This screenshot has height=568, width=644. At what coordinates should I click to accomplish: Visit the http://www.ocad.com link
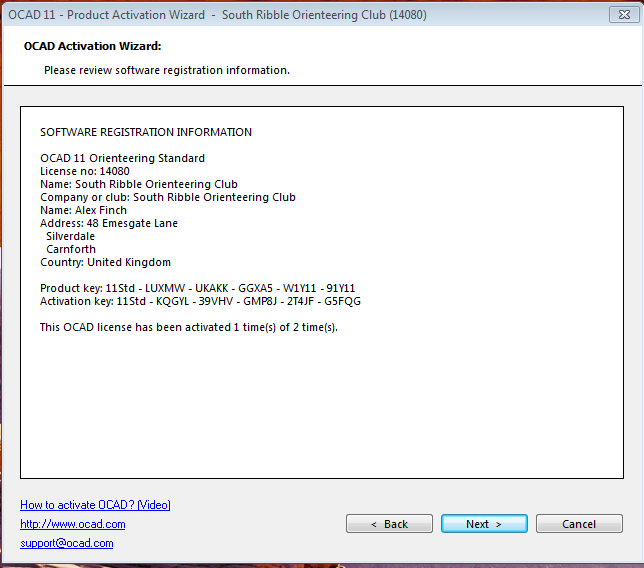pyautogui.click(x=73, y=524)
